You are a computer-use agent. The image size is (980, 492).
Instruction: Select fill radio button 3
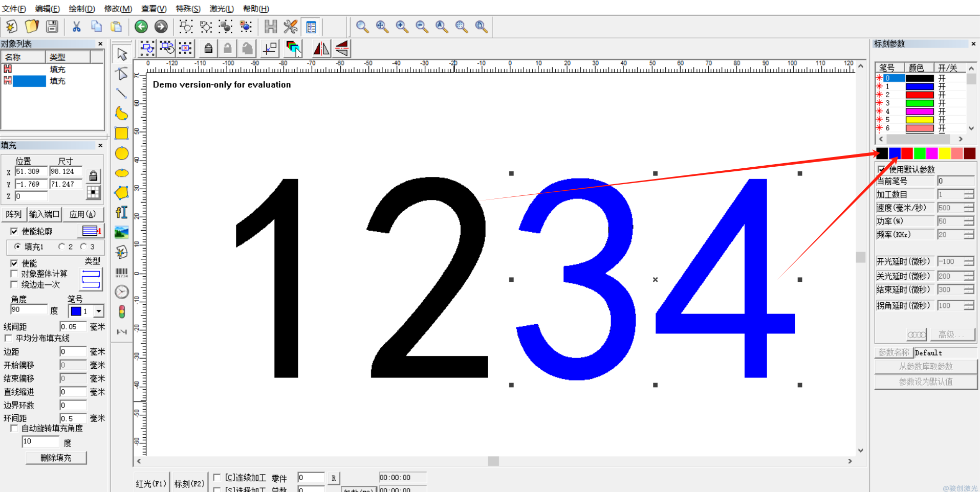(x=83, y=247)
